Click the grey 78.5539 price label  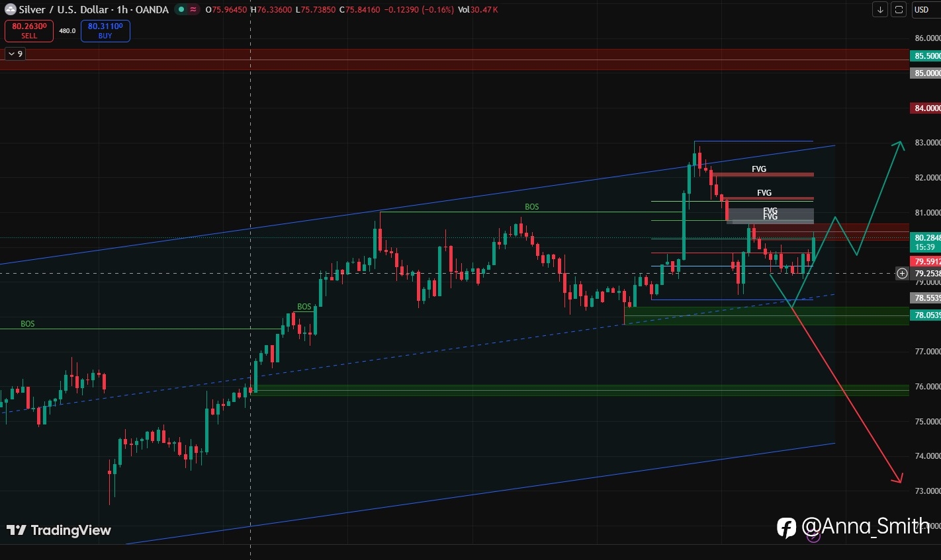(926, 298)
